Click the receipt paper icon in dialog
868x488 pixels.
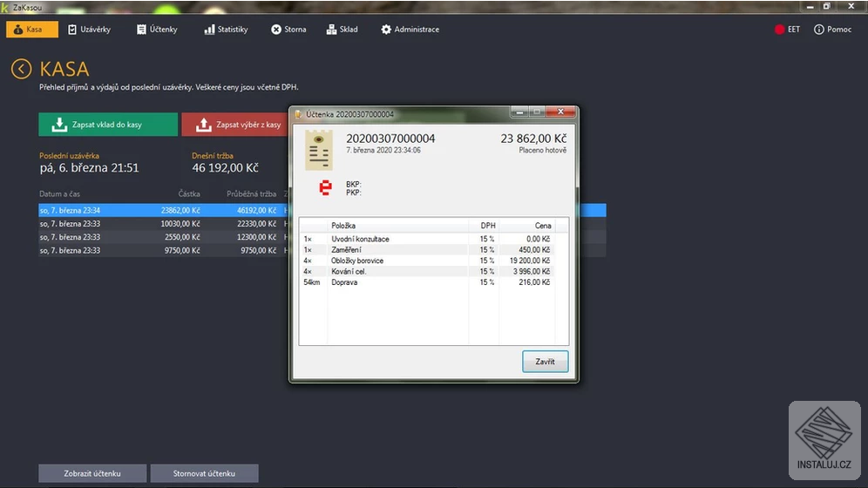coord(319,150)
